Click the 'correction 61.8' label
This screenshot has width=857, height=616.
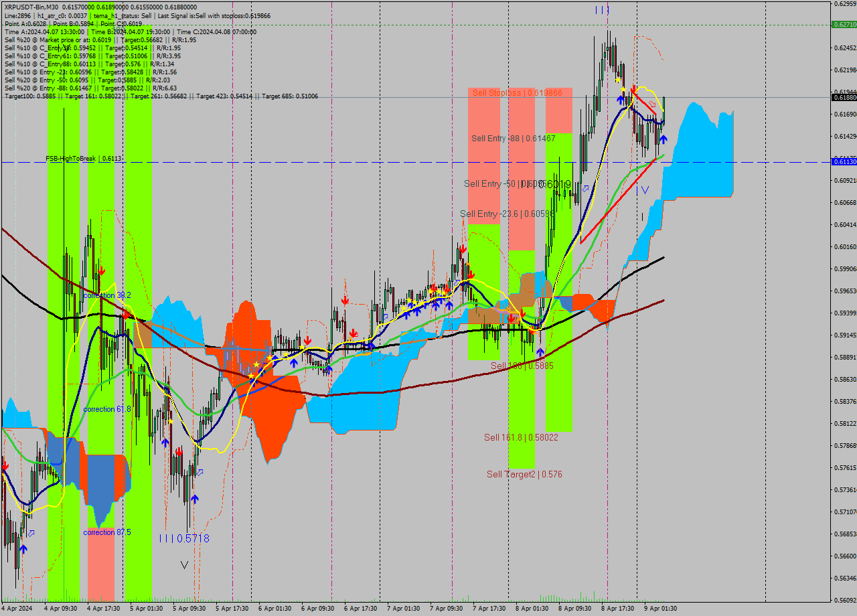107,408
